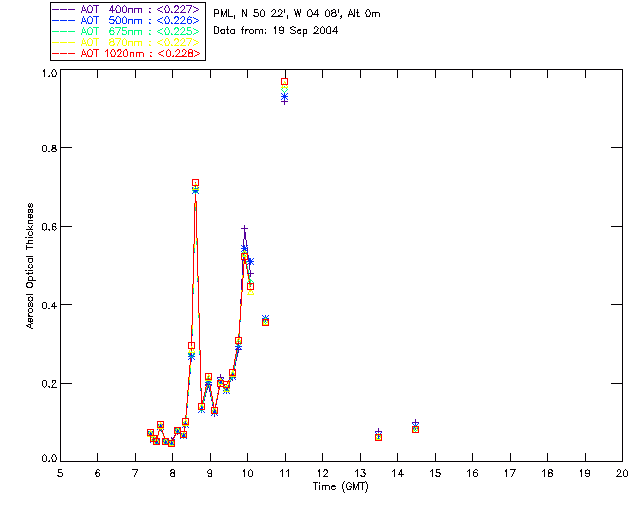The height and width of the screenshot is (512, 640).
Task: Click the 'Time (GMT)' x-axis title
Action: (340, 487)
